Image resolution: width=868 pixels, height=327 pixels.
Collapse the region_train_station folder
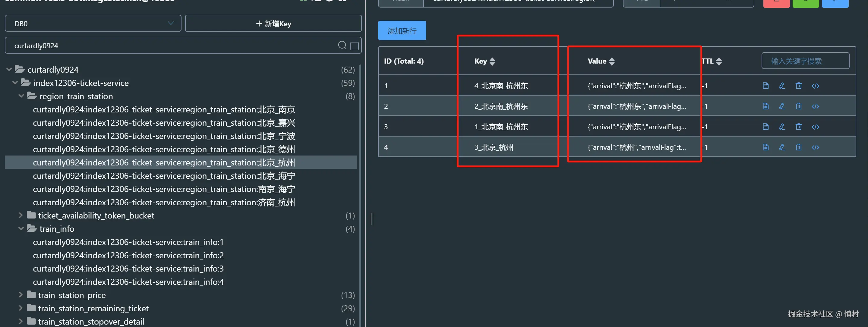21,96
